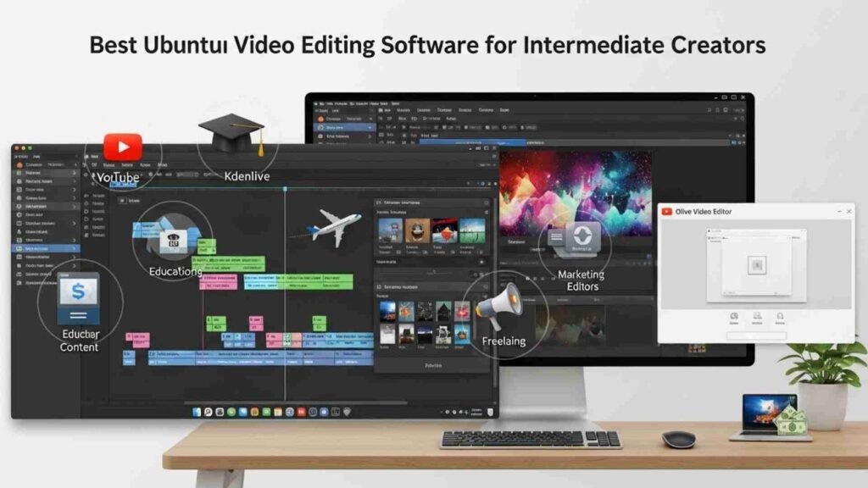Select the first thumbnail in the upper media panel

click(391, 231)
